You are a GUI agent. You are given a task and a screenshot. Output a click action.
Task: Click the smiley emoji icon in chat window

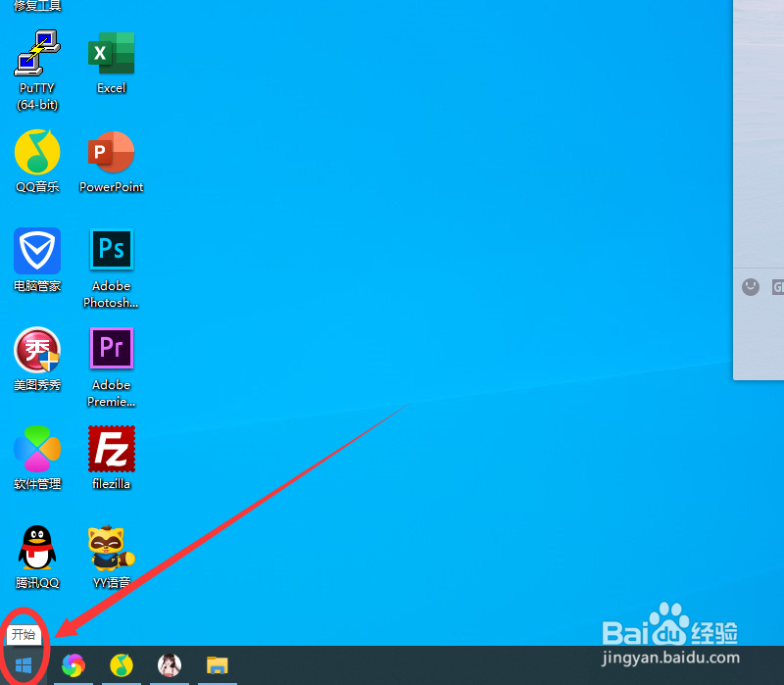pyautogui.click(x=750, y=287)
